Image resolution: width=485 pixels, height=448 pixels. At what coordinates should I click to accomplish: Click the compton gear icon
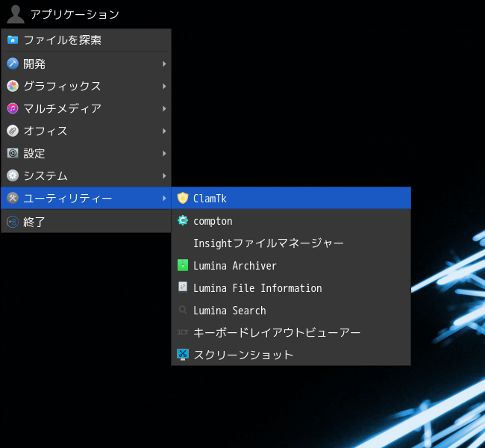183,221
